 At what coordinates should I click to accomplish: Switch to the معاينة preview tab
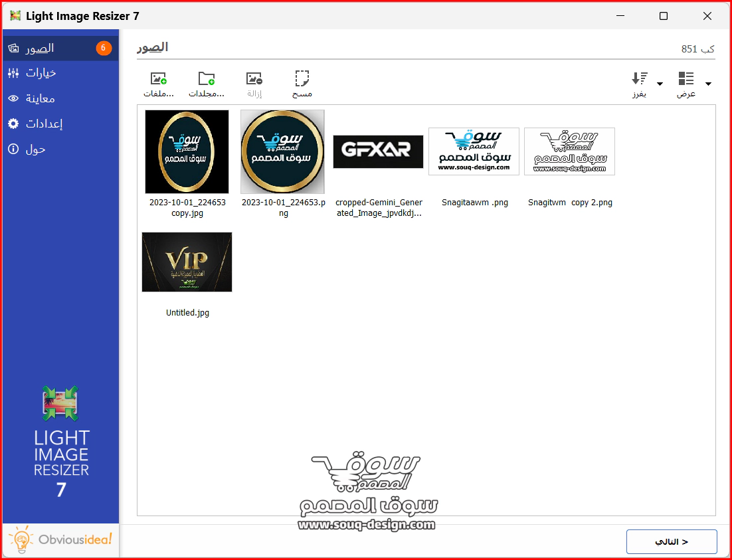[x=60, y=98]
